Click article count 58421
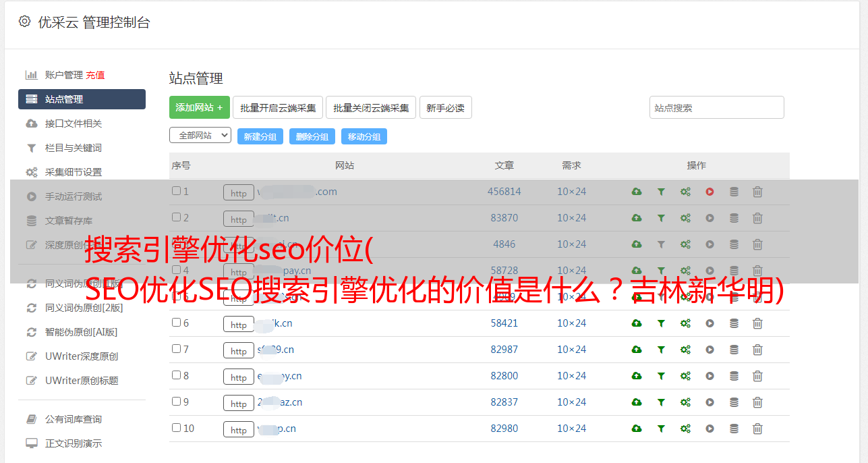This screenshot has height=463, width=868. [x=504, y=323]
